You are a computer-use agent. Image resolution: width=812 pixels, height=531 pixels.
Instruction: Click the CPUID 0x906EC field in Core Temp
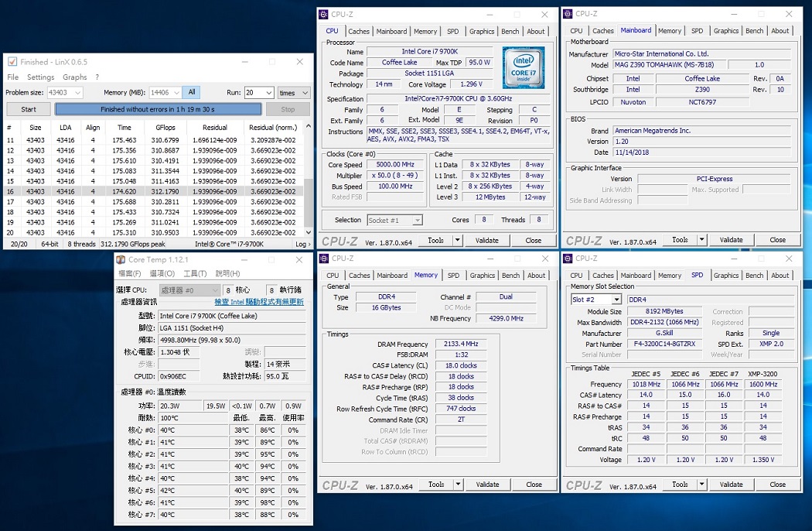[x=179, y=376]
